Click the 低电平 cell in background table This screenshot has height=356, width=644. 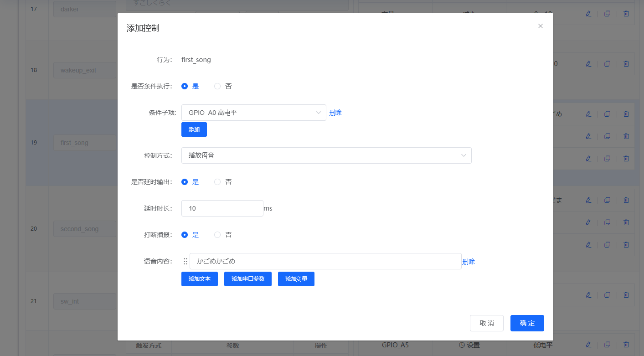pos(543,346)
